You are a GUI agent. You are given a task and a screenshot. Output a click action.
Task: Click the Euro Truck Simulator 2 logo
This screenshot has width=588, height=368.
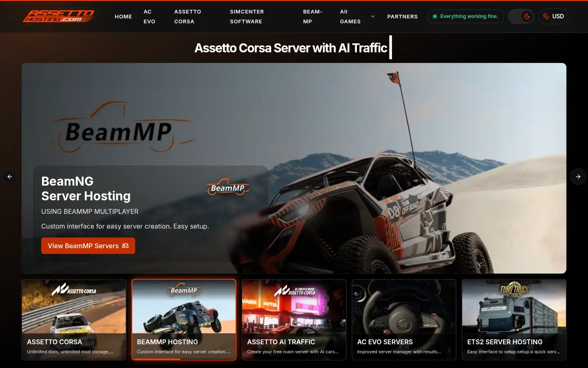coord(514,290)
